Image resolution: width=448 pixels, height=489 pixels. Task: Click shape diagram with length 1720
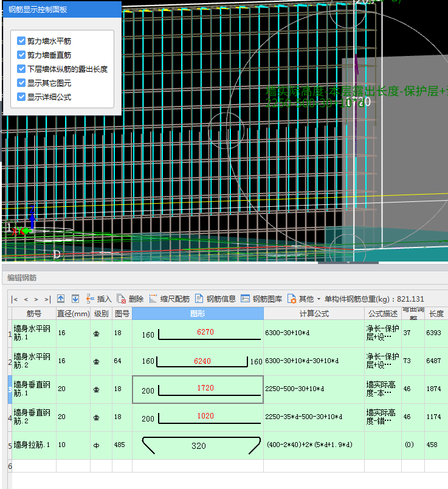tap(198, 389)
